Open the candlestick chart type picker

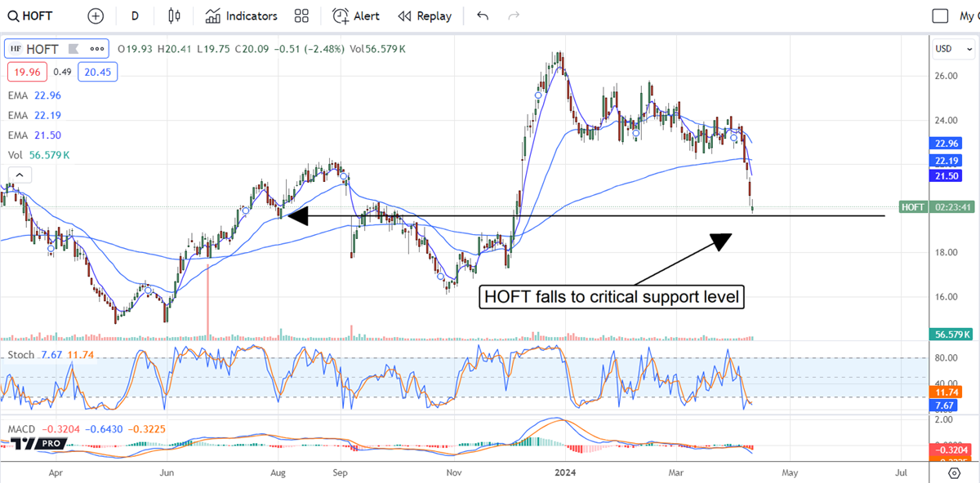pos(173,16)
